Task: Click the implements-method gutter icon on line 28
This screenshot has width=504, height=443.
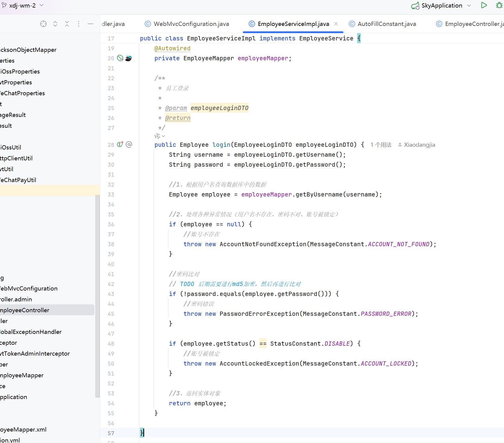Action: tap(120, 144)
